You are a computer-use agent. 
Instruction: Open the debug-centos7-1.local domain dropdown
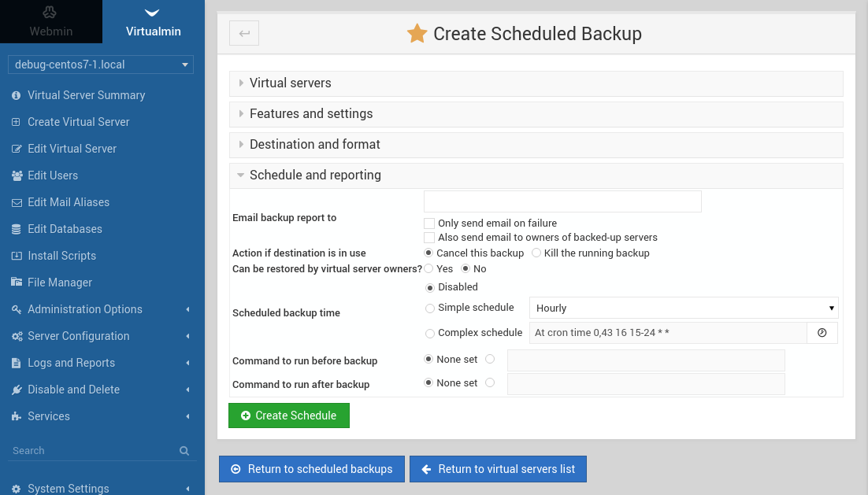pos(101,65)
